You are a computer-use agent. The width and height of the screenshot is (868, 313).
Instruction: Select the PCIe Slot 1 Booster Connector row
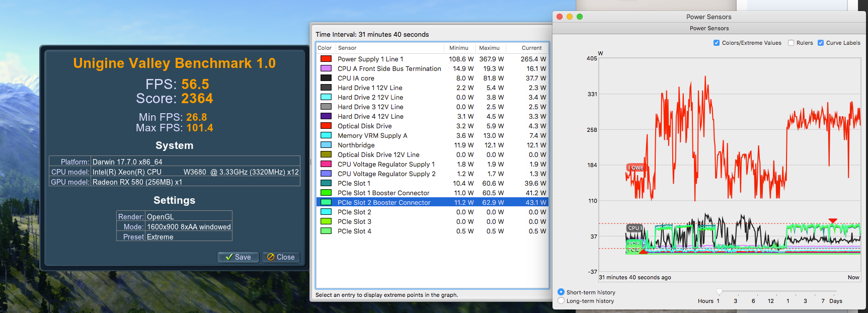click(432, 193)
